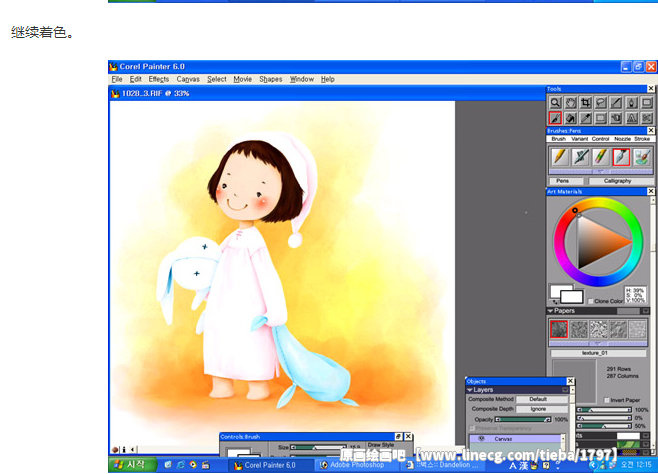Select the Crop tool
The height and width of the screenshot is (474, 658).
(x=586, y=103)
